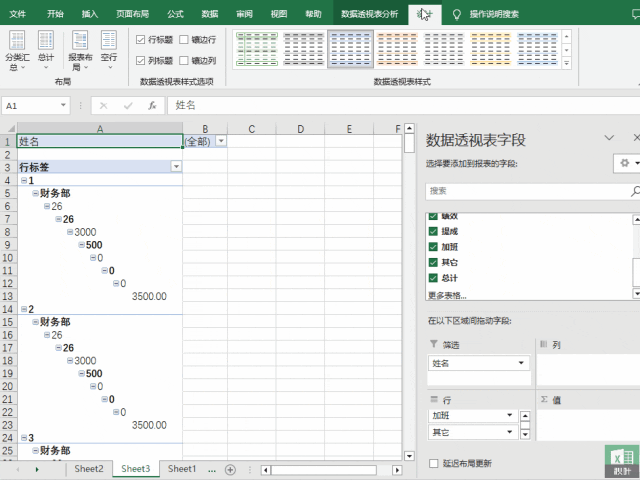Switch to the 插入 tab
The height and width of the screenshot is (480, 640).
pyautogui.click(x=90, y=14)
